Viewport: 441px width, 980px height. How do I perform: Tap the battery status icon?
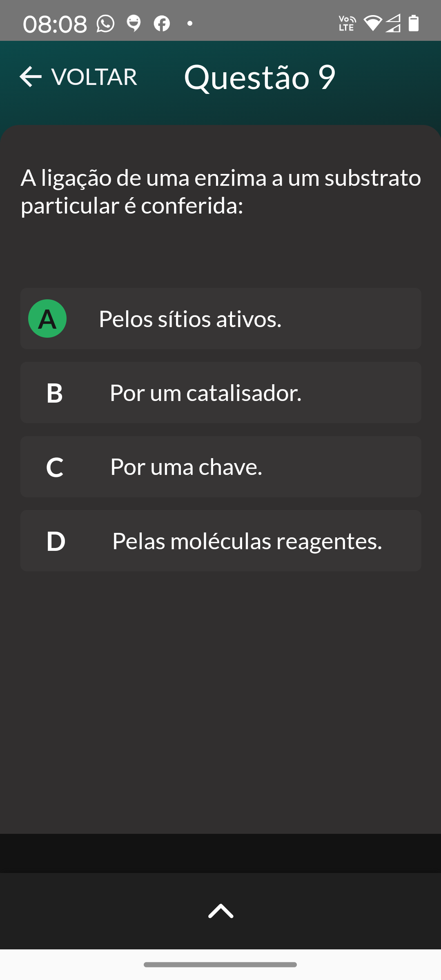point(414,23)
